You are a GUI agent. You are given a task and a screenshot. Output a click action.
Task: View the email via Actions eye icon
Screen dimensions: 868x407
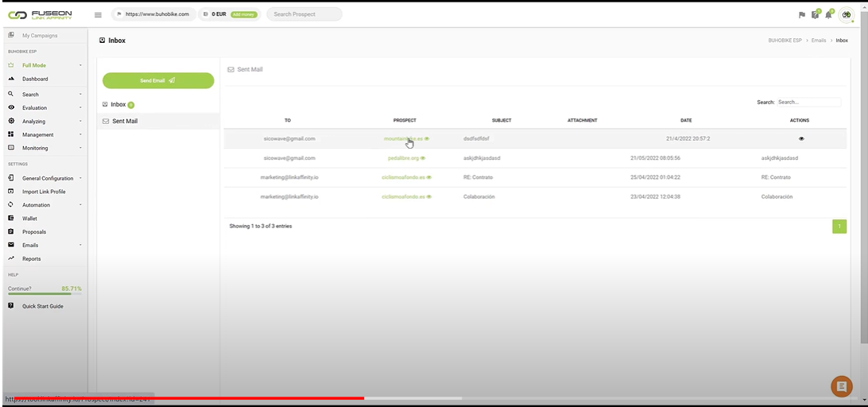(800, 138)
